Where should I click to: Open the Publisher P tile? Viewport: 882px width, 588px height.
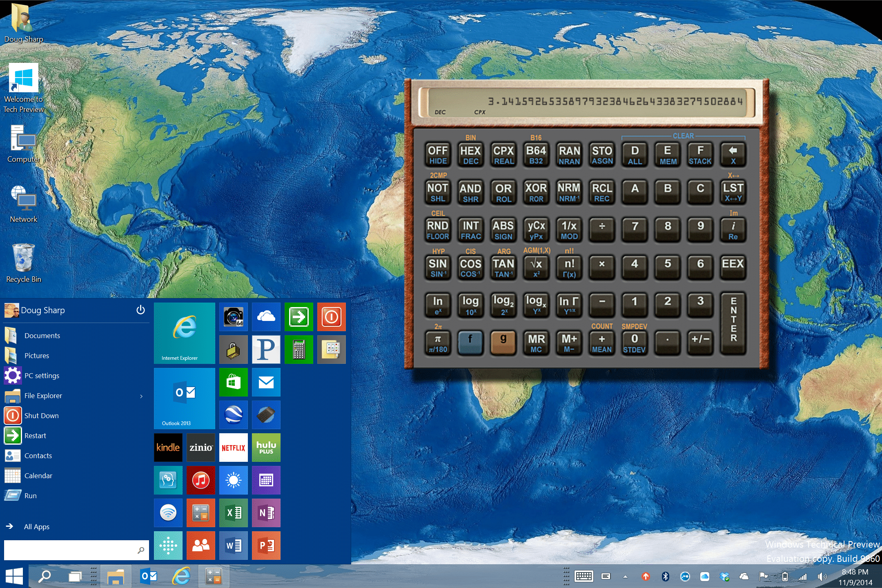pyautogui.click(x=266, y=350)
